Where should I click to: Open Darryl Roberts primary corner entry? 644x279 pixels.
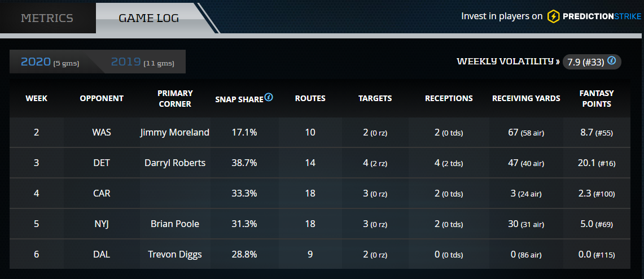(175, 163)
